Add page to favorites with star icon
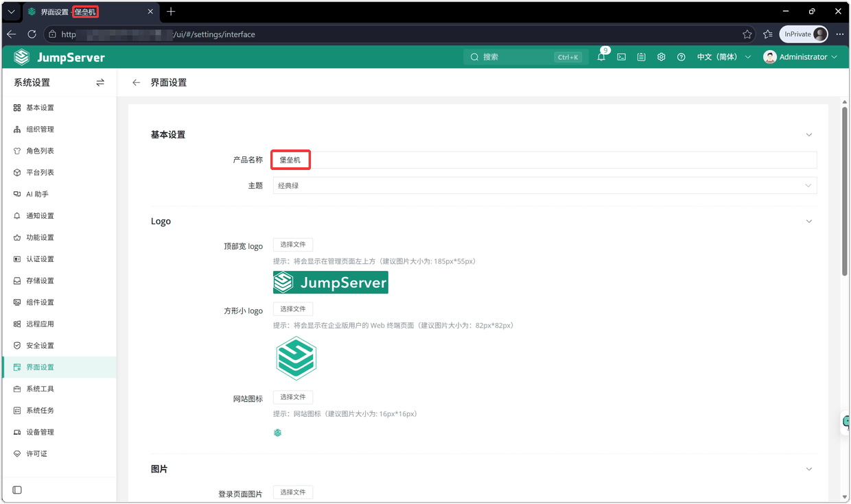Viewport: 851px width, 504px height. tap(747, 34)
